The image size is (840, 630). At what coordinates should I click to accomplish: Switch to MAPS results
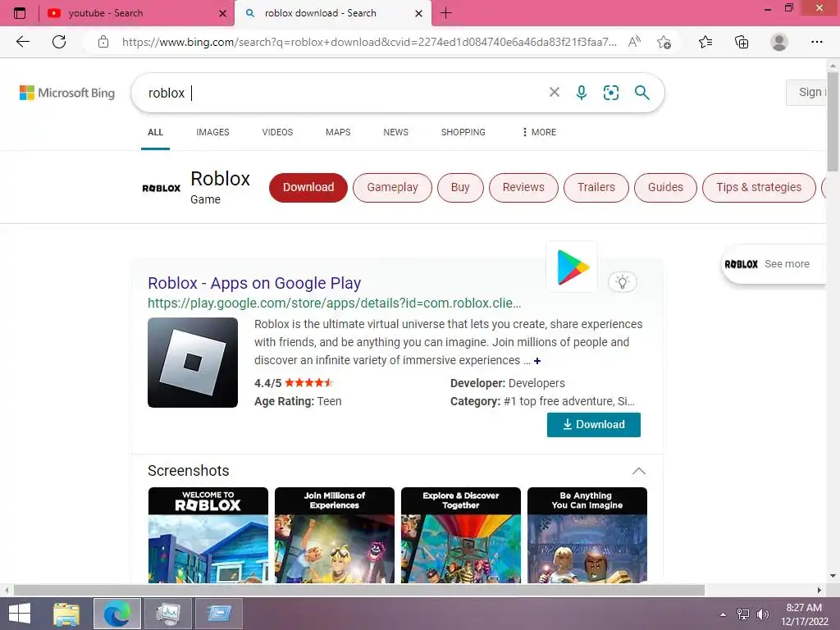coord(338,132)
